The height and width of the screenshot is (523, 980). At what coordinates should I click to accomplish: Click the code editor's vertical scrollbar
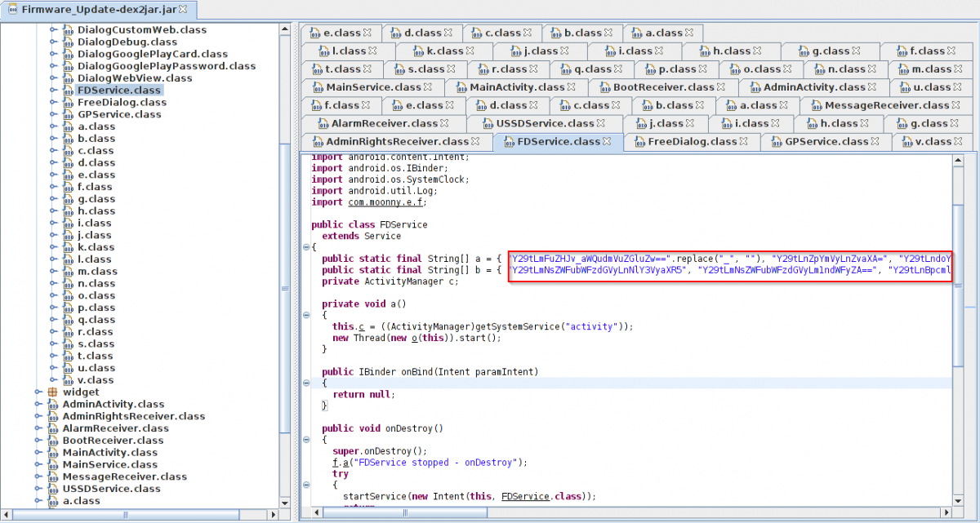pyautogui.click(x=958, y=286)
